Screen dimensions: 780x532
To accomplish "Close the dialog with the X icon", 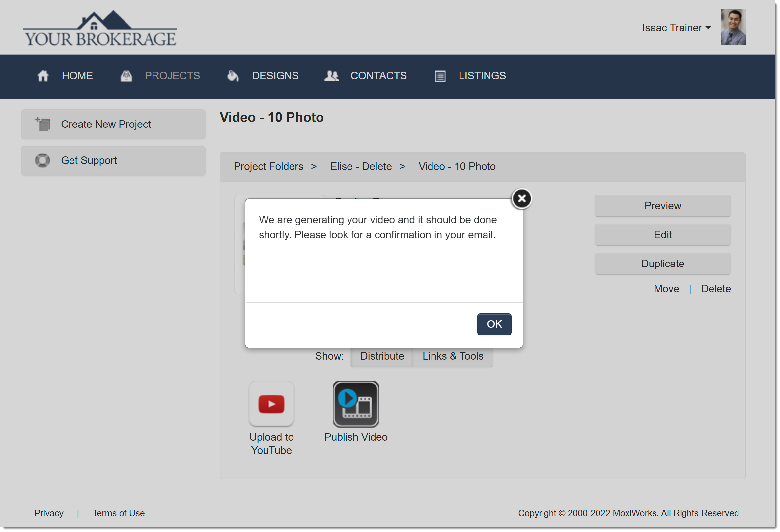I will [521, 198].
